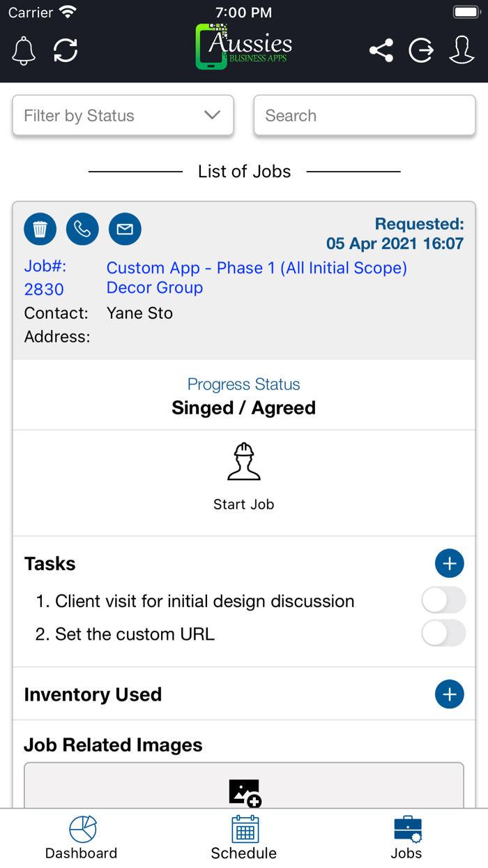
Task: Open the user profile icon
Action: (462, 51)
